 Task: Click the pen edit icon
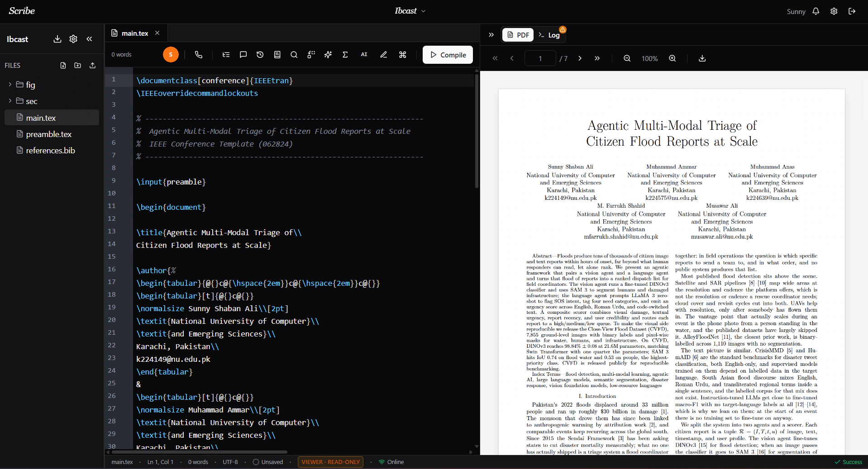[x=383, y=55]
